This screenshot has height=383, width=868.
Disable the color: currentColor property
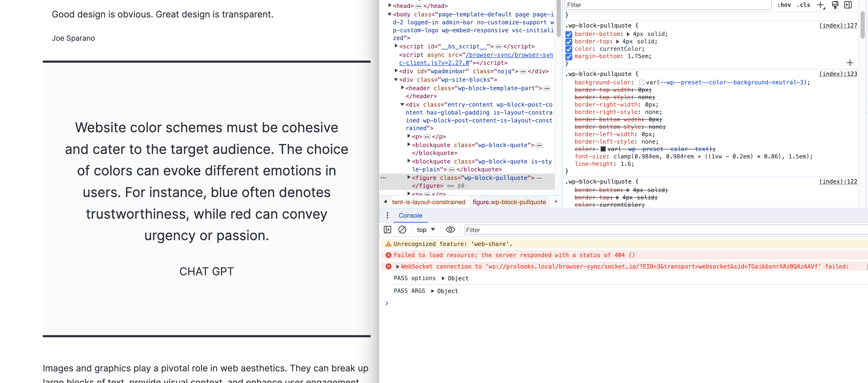tap(569, 49)
